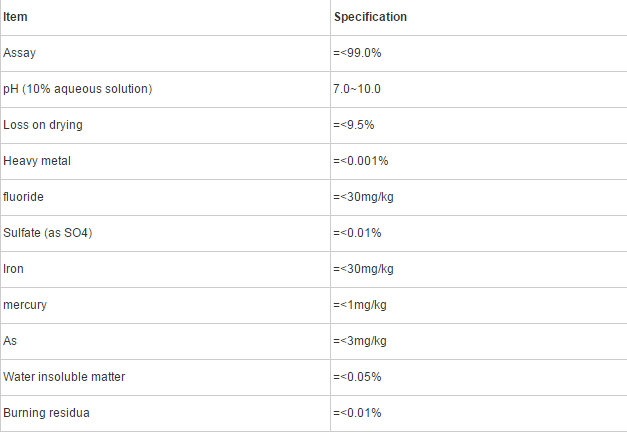
Task: Click the 7.0~10.0 pH value
Action: click(357, 89)
